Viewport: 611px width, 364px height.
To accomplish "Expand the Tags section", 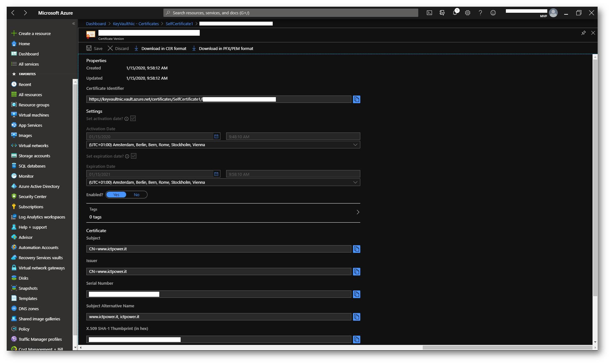I will pos(223,213).
